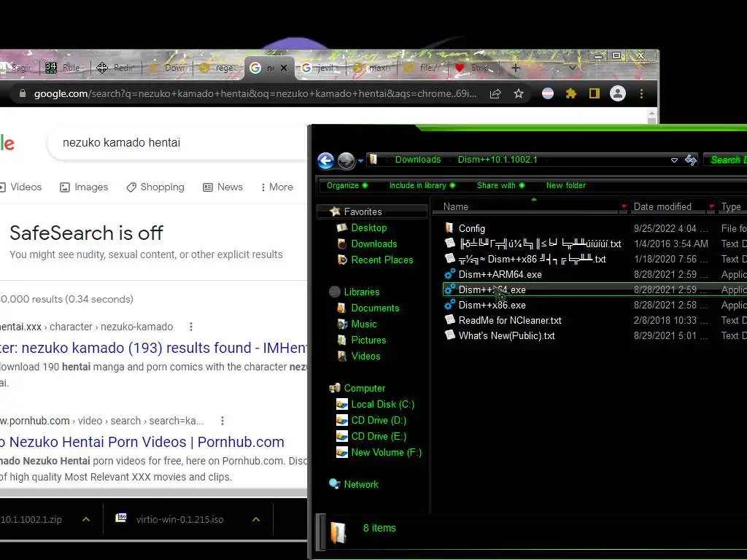
Task: Select the highlighted Dism++x64.exe file
Action: [595, 289]
